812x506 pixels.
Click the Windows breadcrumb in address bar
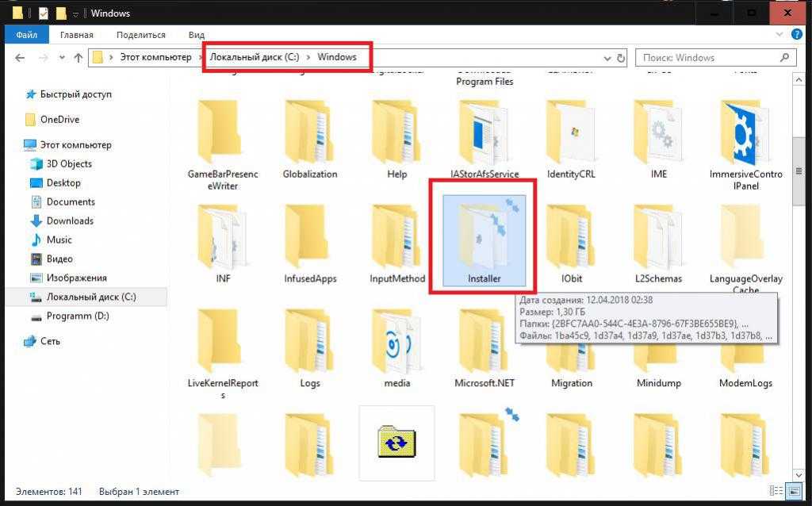point(336,57)
